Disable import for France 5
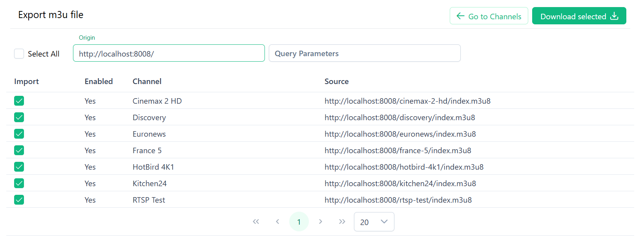Viewport: 644px width, 238px height. tap(19, 150)
